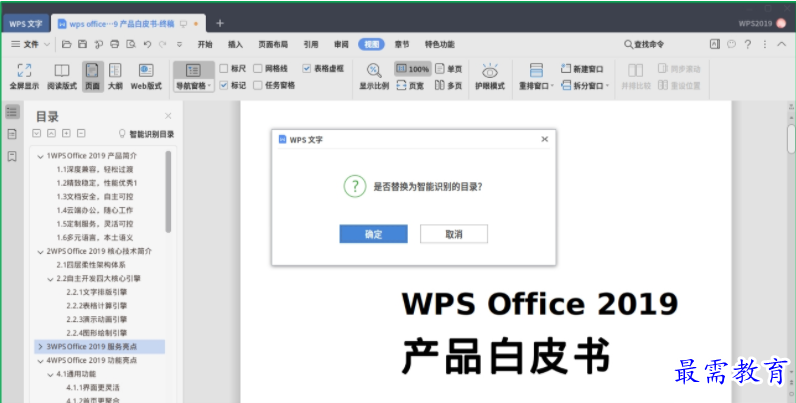
Task: Open the 插入 ribbon tab
Action: tap(236, 44)
